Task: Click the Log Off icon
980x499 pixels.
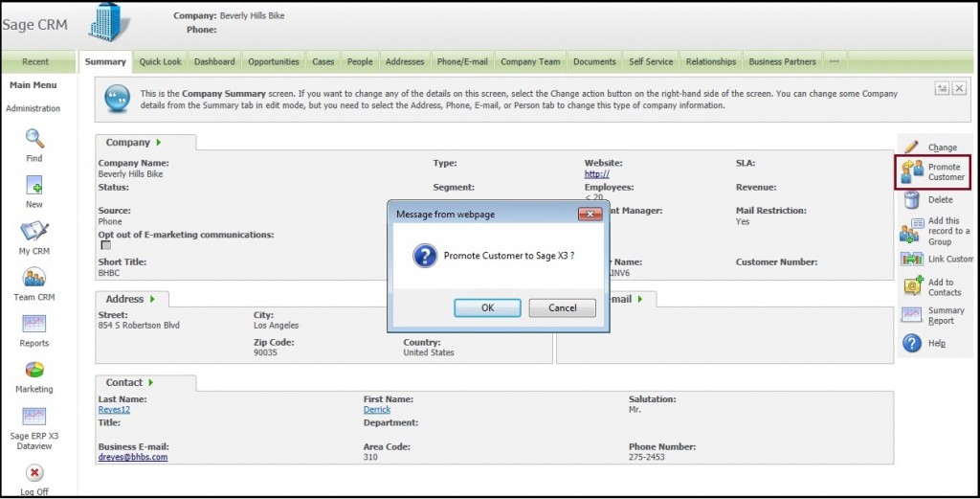Action: pos(34,473)
